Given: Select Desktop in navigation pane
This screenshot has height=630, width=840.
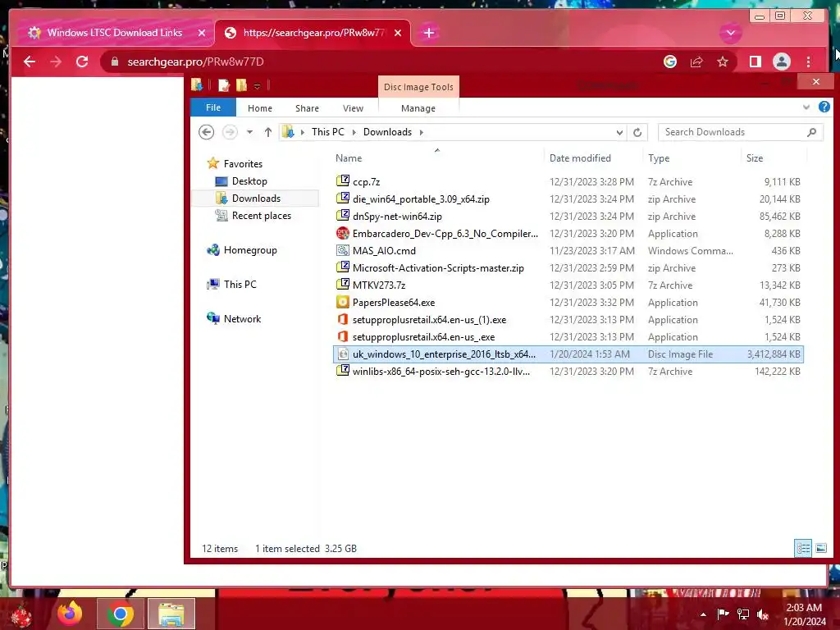Looking at the screenshot, I should pyautogui.click(x=249, y=181).
